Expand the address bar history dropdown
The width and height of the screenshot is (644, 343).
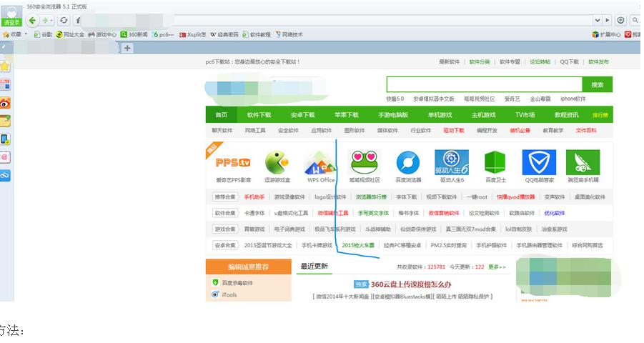598,20
